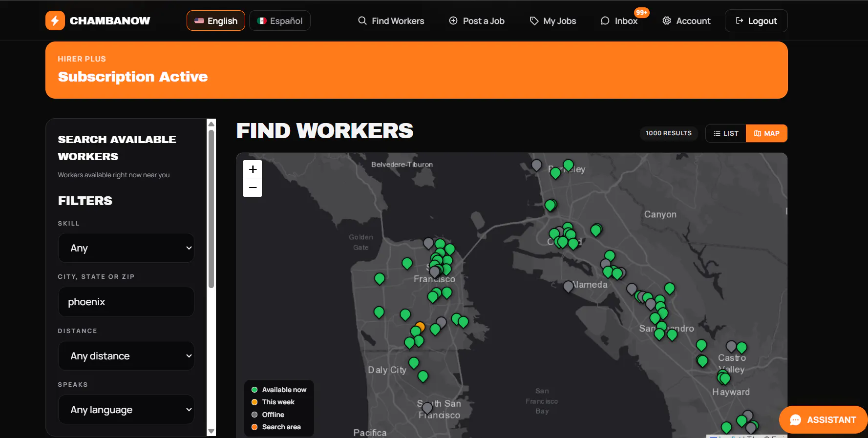868x438 pixels.
Task: Click the Account gear icon
Action: coord(667,21)
